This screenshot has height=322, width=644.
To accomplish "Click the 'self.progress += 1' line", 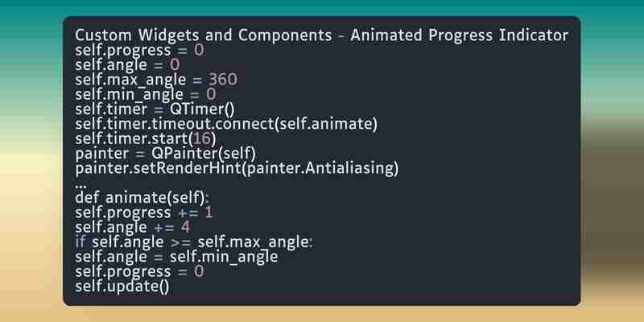I will coord(144,213).
